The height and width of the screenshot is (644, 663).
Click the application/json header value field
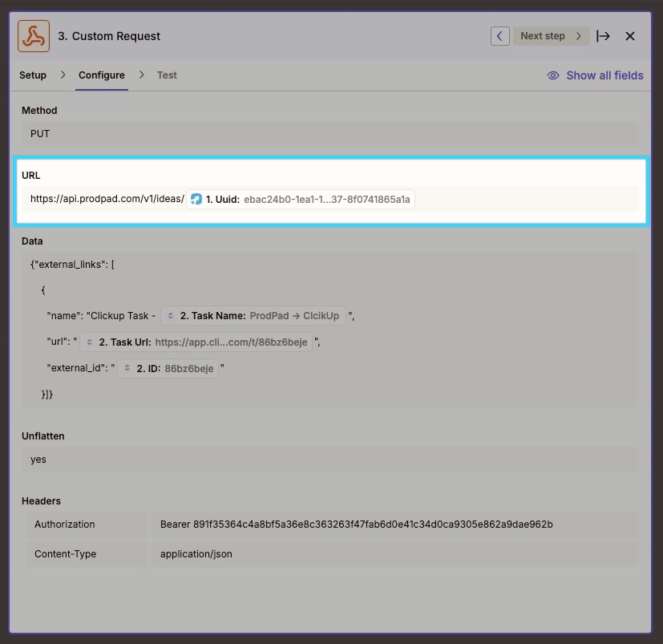tap(395, 554)
